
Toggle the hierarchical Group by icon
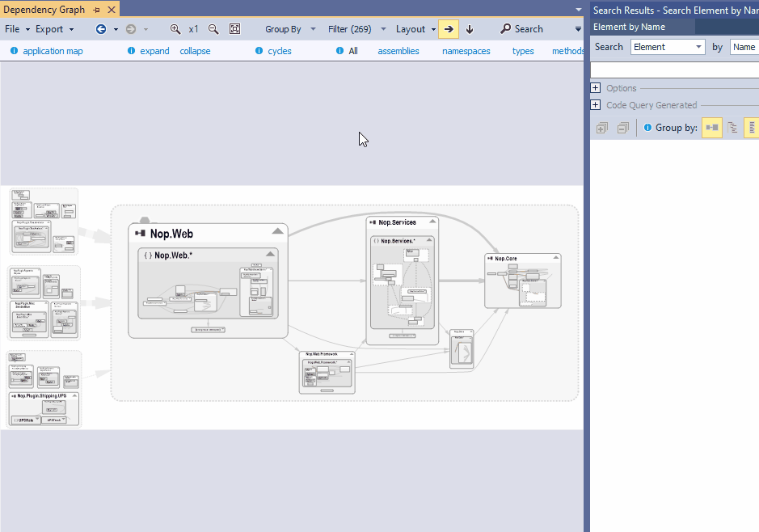(x=732, y=128)
